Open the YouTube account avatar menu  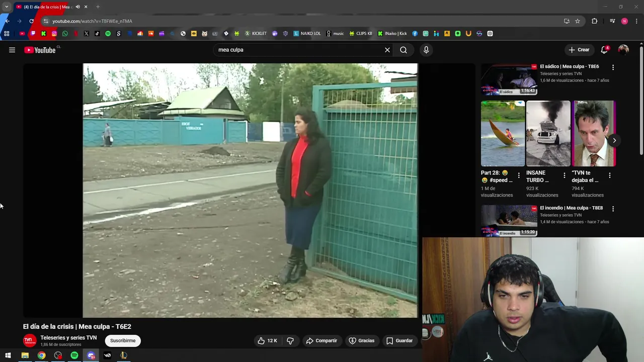tap(623, 50)
